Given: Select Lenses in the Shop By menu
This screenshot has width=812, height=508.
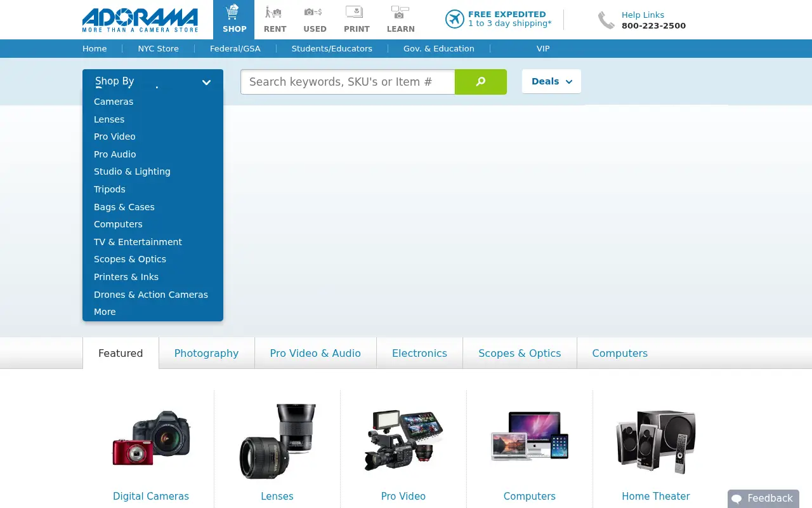Looking at the screenshot, I should (109, 119).
